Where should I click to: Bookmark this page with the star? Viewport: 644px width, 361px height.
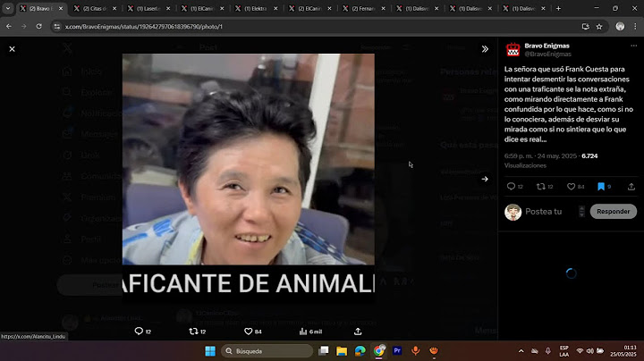[x=599, y=26]
